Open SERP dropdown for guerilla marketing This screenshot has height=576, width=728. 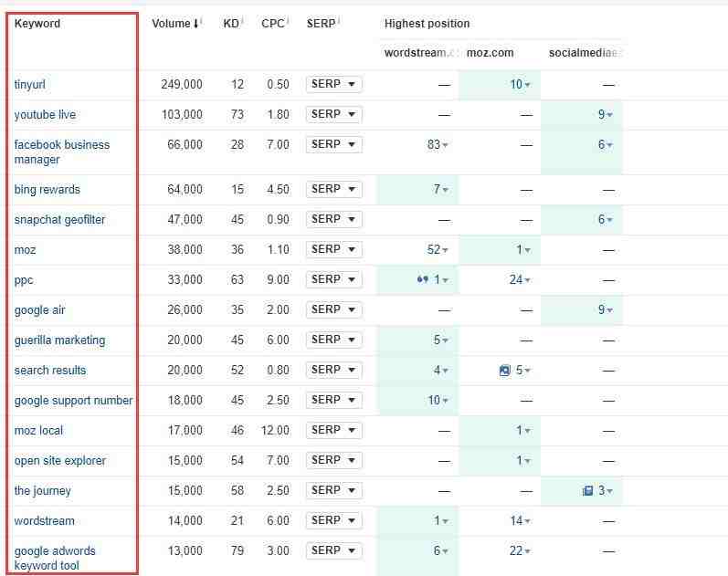pyautogui.click(x=333, y=340)
